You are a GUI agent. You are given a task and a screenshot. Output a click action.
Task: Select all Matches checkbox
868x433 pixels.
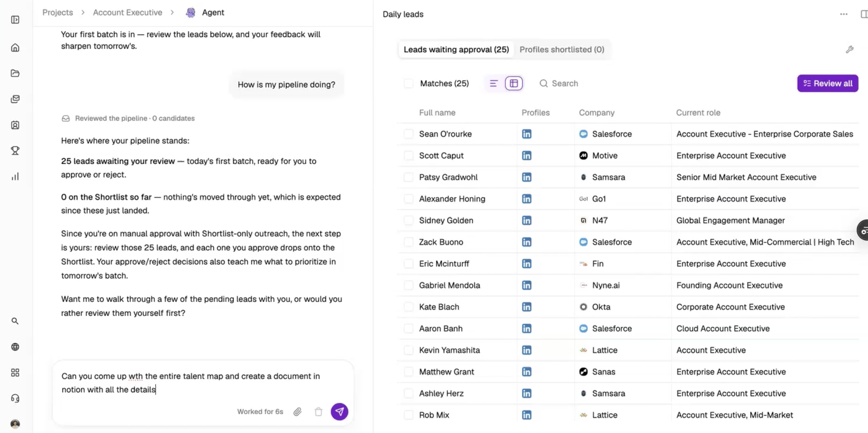[x=408, y=83]
